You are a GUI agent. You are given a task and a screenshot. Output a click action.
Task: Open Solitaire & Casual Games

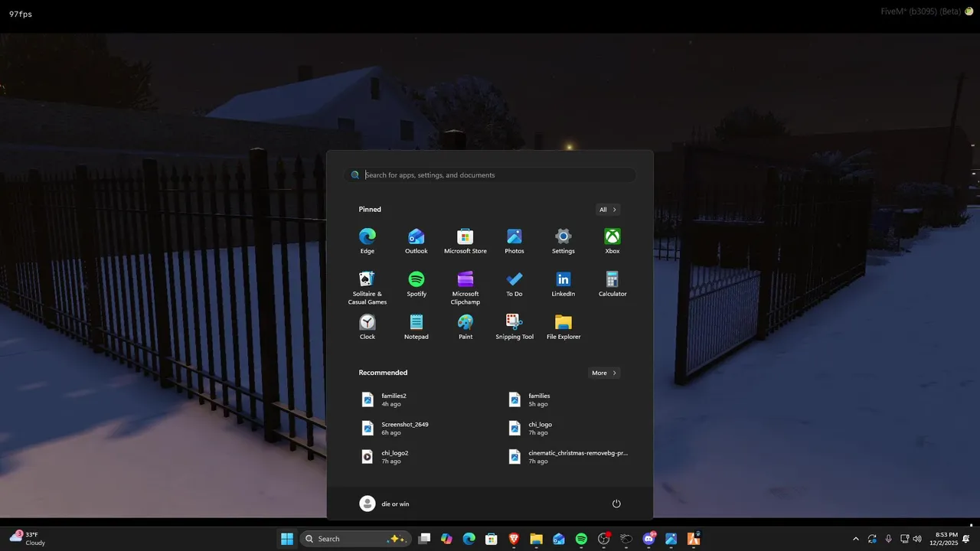pos(367,287)
